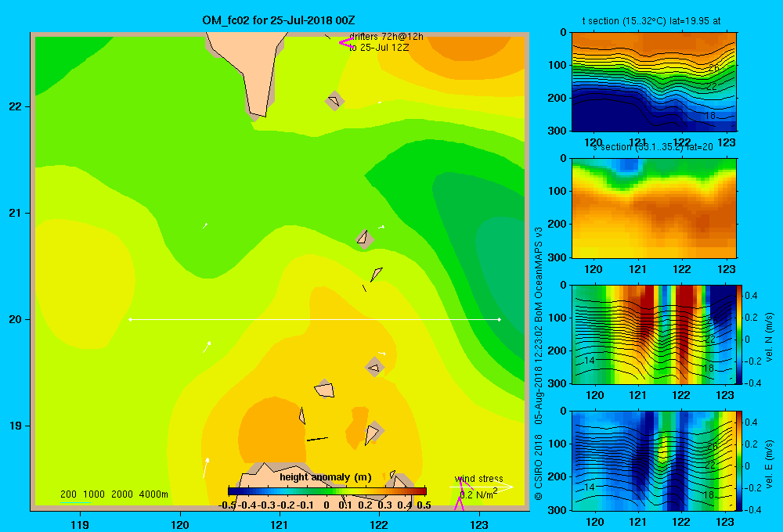Click the 0.4 tick on the vel. N colorbar
Image resolution: width=783 pixels, height=532 pixels.
tap(751, 296)
